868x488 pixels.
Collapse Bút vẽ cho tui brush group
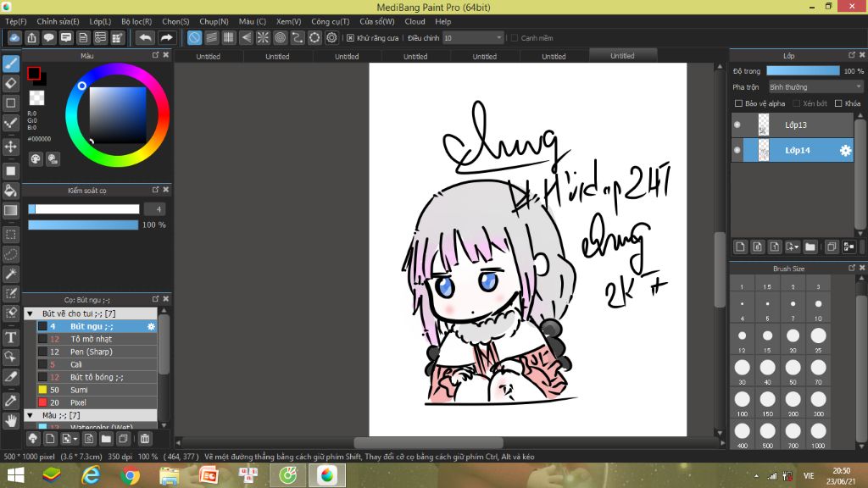pos(31,313)
